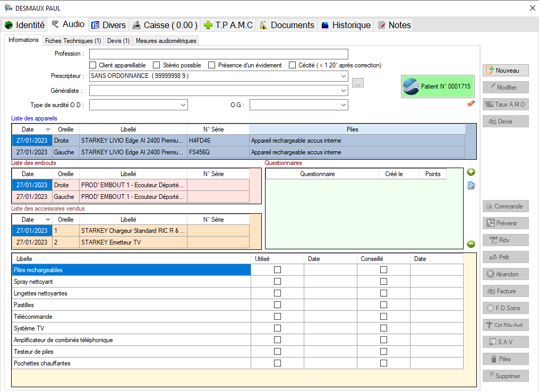Image resolution: width=539 pixels, height=392 pixels.
Task: Select the Gauche device row FS456Q
Action: [x=238, y=152]
